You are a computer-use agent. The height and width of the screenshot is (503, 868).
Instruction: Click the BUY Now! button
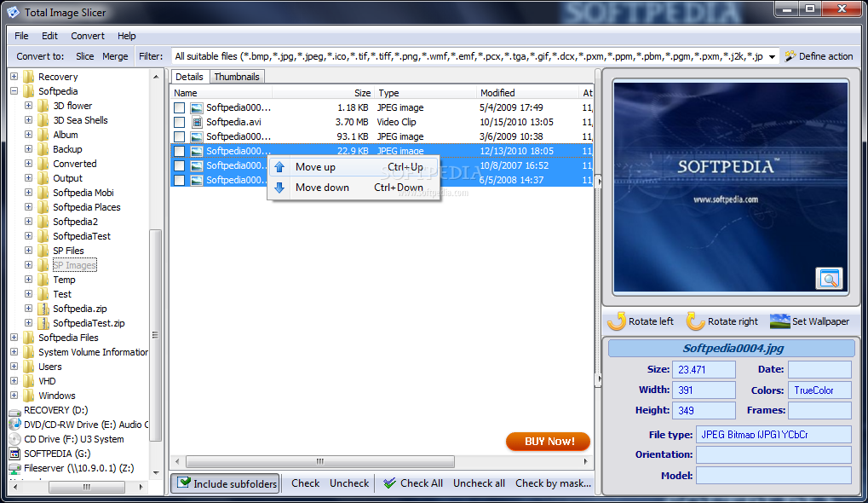point(548,441)
